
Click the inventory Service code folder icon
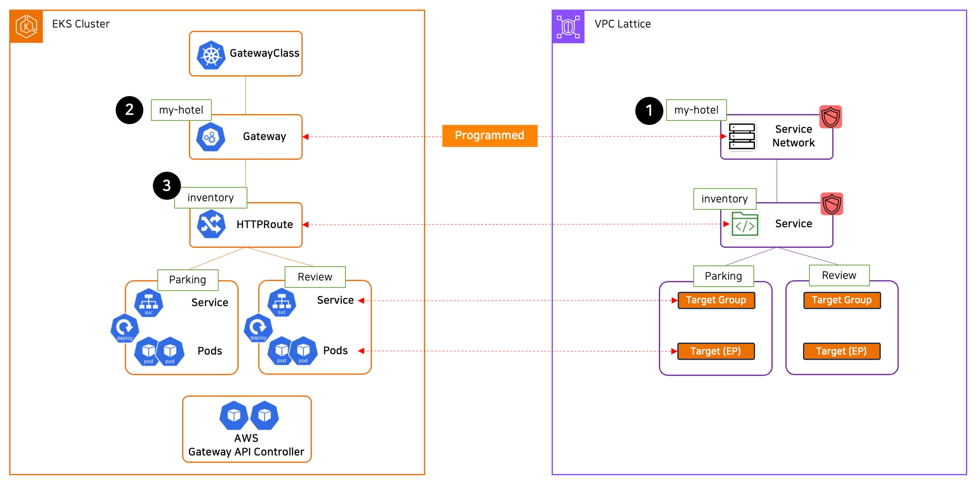pyautogui.click(x=745, y=225)
